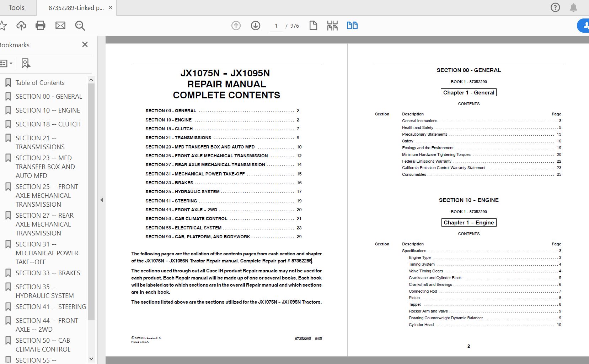Click the bookmark icon beside Table of Contents
The image size is (589, 364).
coord(8,83)
